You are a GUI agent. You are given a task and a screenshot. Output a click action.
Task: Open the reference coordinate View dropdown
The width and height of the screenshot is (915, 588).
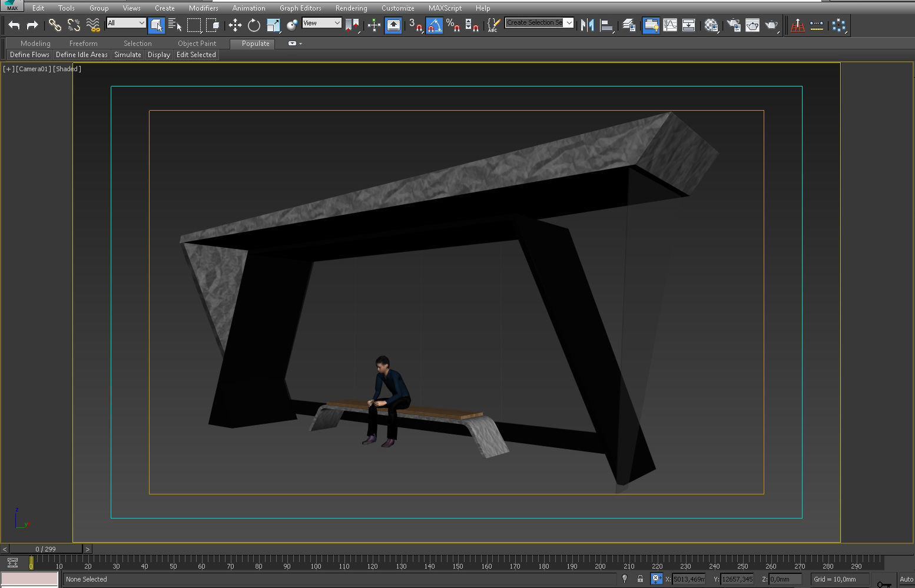[321, 23]
